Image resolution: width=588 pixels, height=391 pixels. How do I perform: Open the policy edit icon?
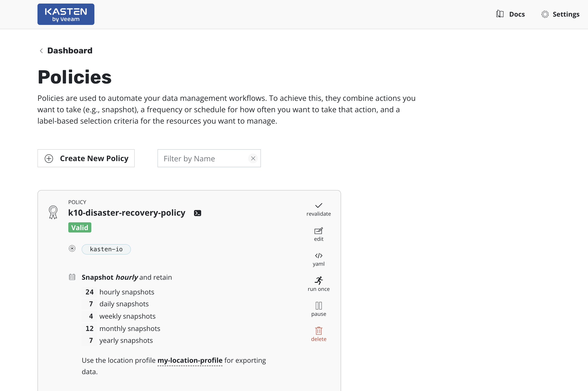click(318, 231)
